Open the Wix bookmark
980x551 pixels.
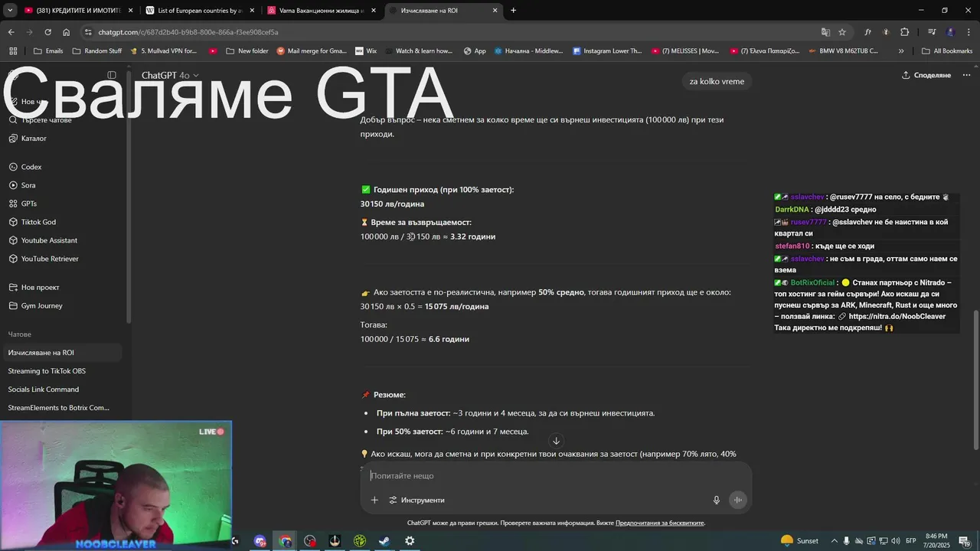366,51
